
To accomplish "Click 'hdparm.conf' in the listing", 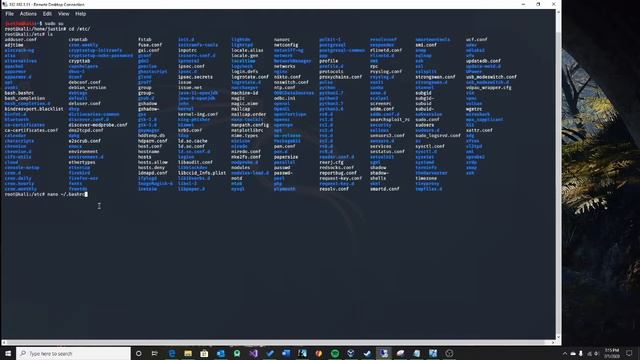I will tap(153, 141).
